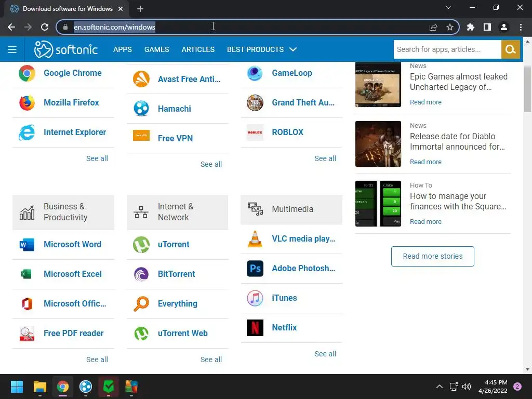Screen dimensions: 532x399
Task: Click the page vertical scrollbar thumb
Action: point(527,89)
